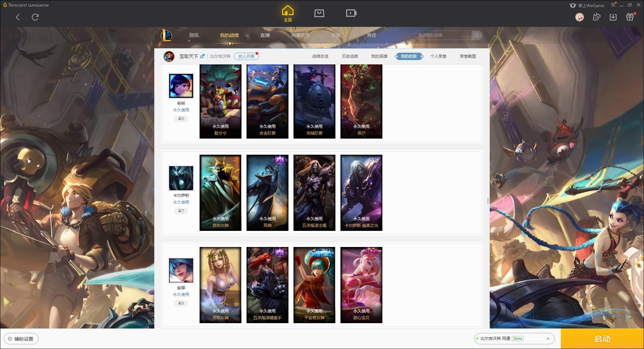Click the 辅助设置 settings button
The height and width of the screenshot is (349, 644).
pyautogui.click(x=21, y=339)
